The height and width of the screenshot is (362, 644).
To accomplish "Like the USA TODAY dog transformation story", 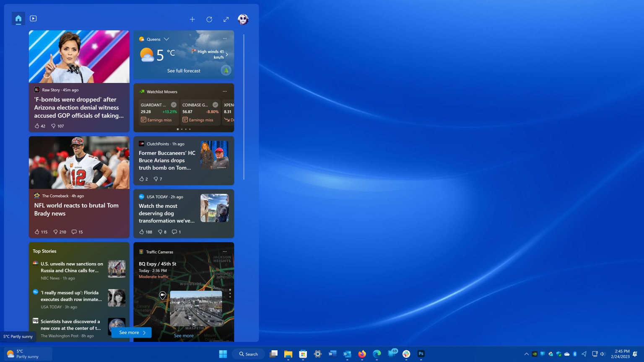I will (x=145, y=232).
